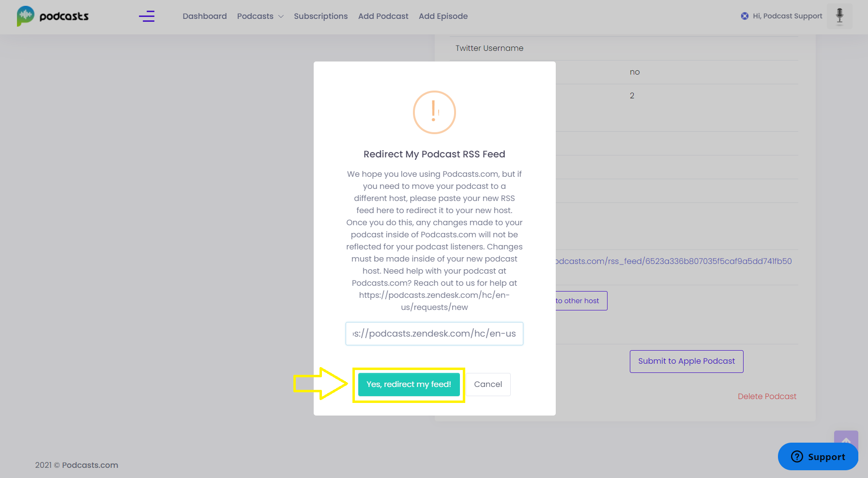Click the icon beside Hi, Podcast Support
Image resolution: width=868 pixels, height=478 pixels.
(745, 16)
